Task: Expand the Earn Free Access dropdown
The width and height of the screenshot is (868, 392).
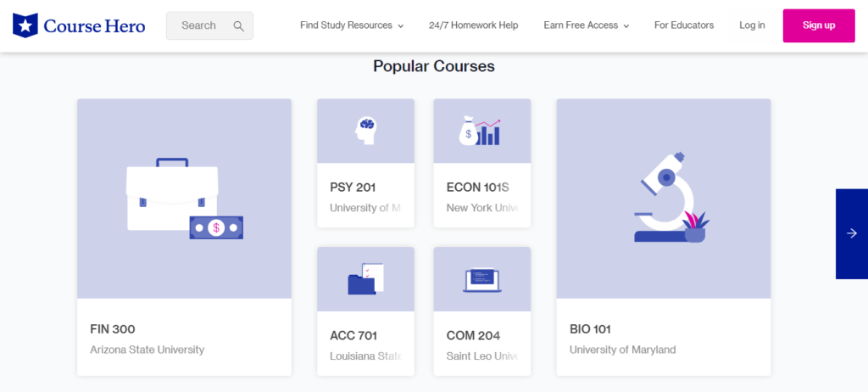Action: tap(586, 25)
